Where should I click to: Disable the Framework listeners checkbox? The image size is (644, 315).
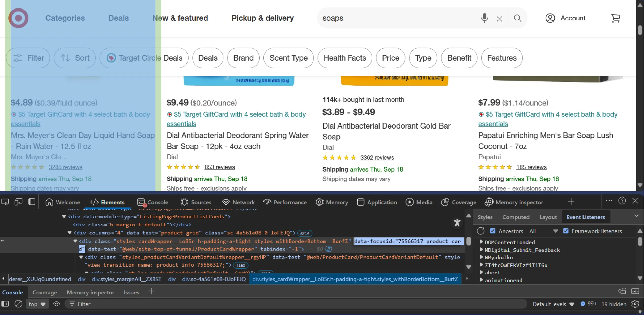[566, 231]
